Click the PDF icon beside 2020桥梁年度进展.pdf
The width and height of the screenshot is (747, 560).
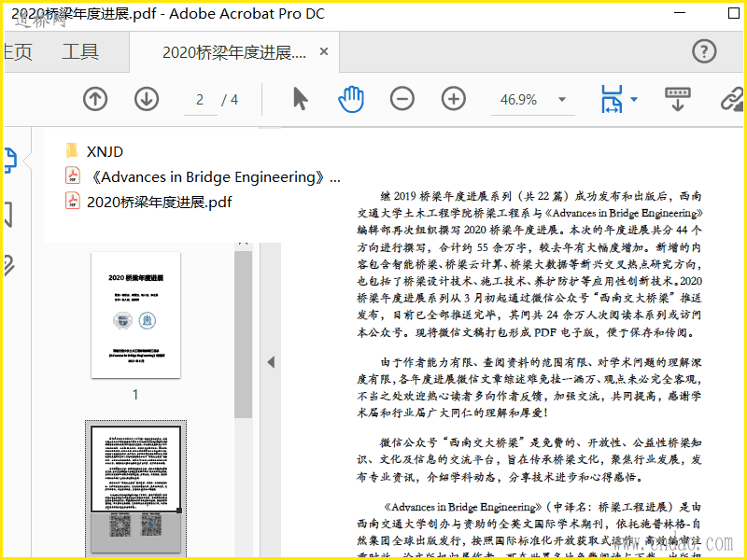click(73, 201)
